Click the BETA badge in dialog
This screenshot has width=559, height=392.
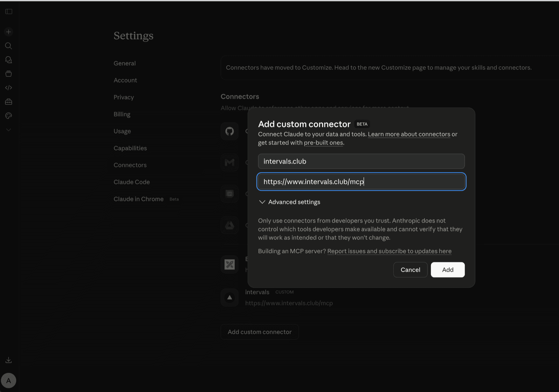(x=362, y=124)
